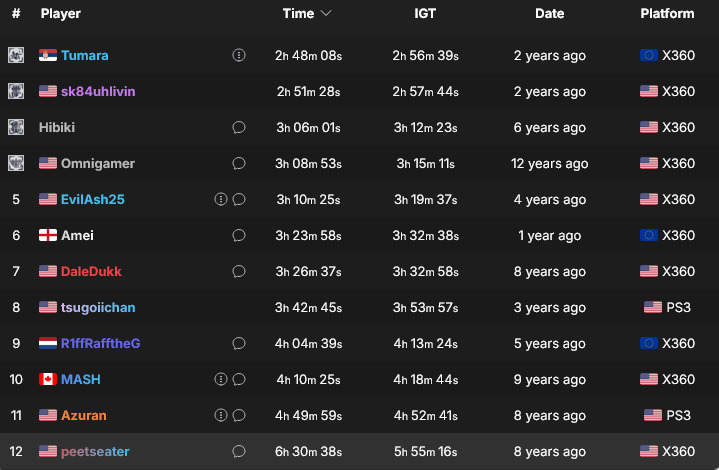Viewport: 719px width, 470px height.
Task: Click the IGT value 4h 52m 41s
Action: [x=426, y=415]
